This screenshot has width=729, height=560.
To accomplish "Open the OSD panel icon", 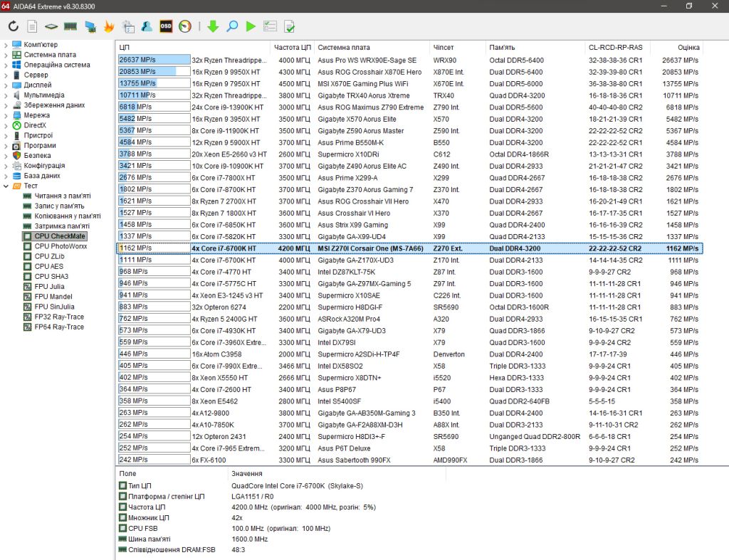I will 166,26.
